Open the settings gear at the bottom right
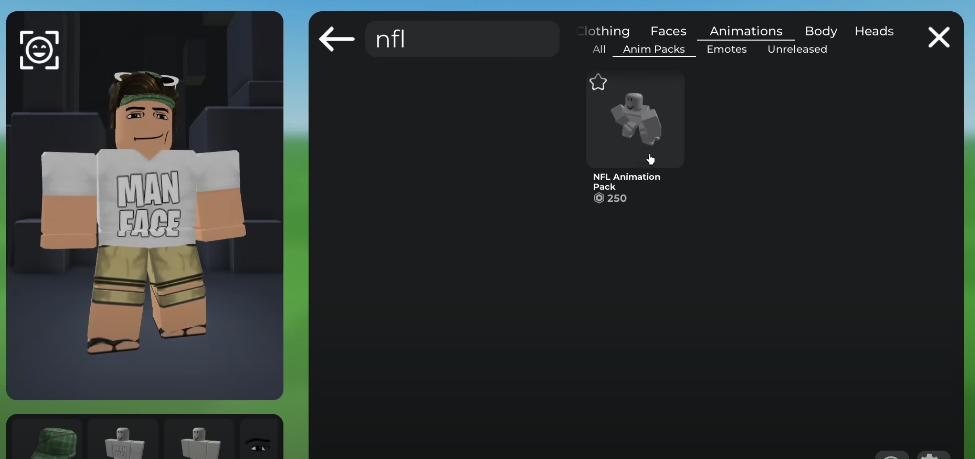The height and width of the screenshot is (459, 975). 933,455
